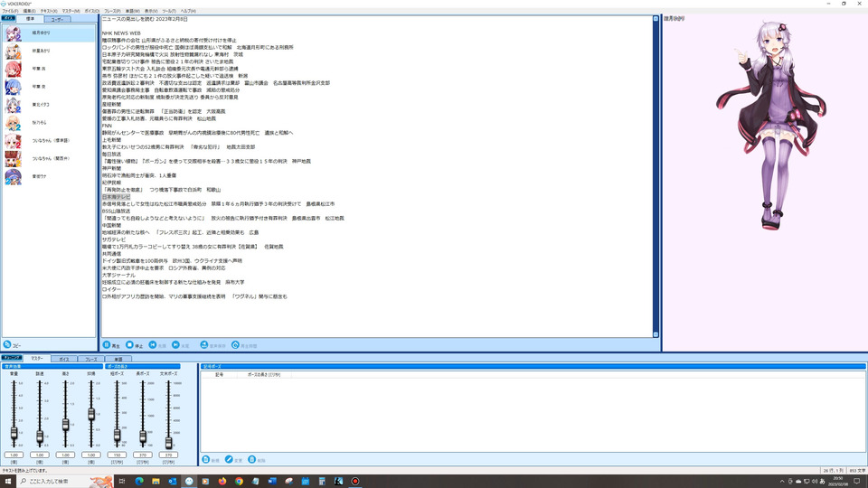Select 琴葉 葵 blue-haired voice avatar
Image resolution: width=868 pixels, height=488 pixels.
[x=14, y=87]
